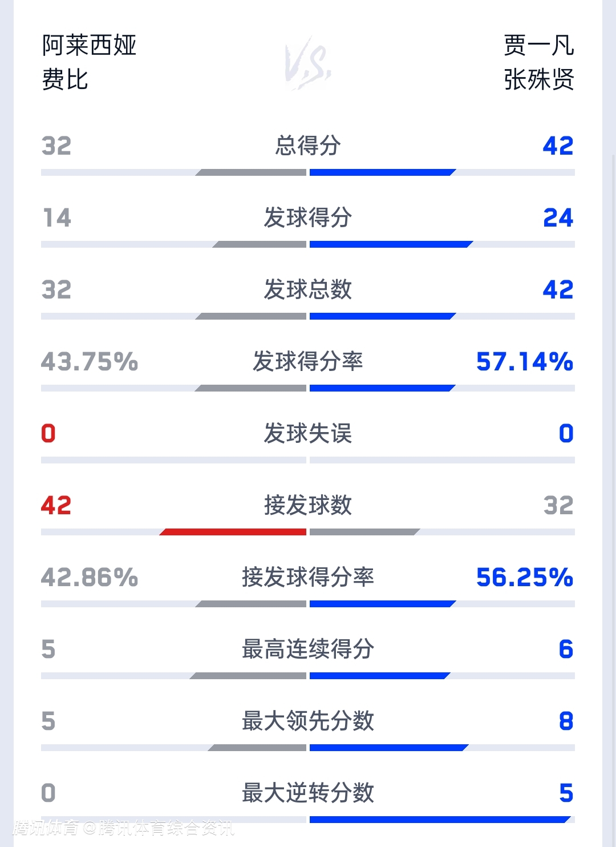Click the red 42 接发球数 value
The width and height of the screenshot is (616, 847).
click(x=56, y=506)
